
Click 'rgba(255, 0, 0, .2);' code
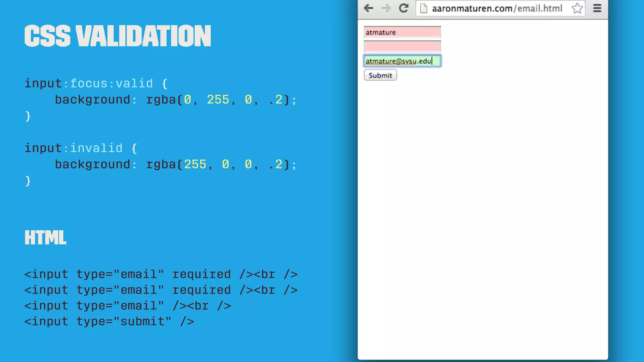221,164
